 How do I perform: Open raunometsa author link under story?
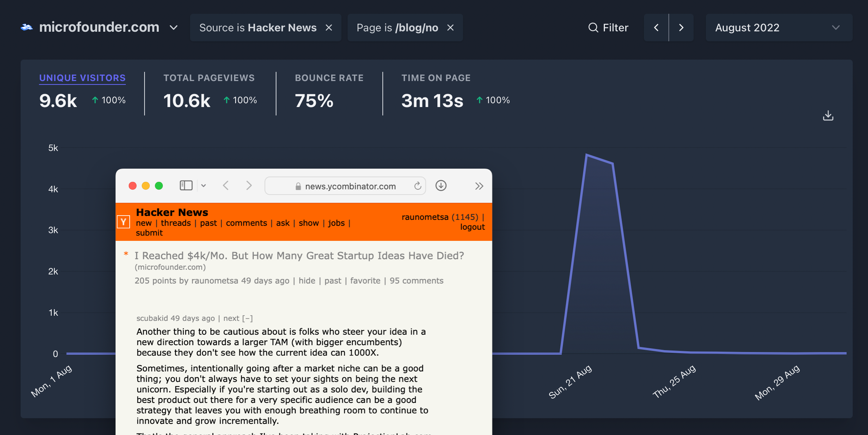[215, 281]
